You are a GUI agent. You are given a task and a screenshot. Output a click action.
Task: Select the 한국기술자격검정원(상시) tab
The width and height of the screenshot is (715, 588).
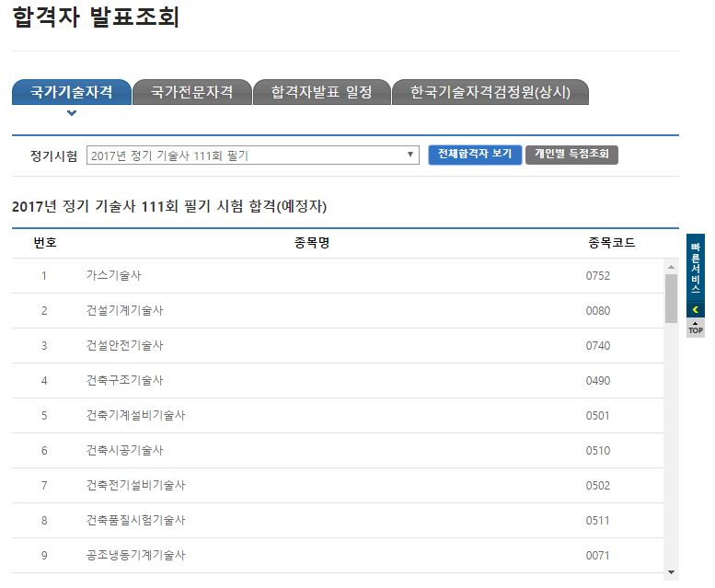click(490, 92)
